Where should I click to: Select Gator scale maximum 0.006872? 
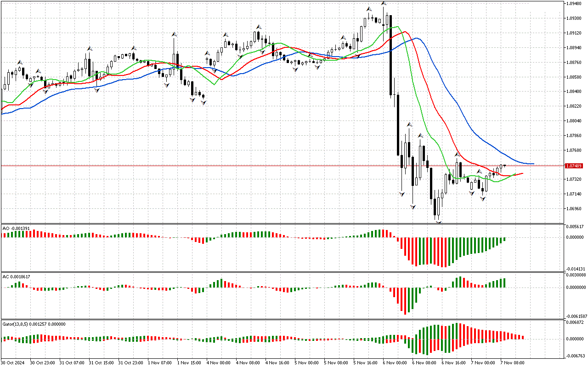(576, 322)
